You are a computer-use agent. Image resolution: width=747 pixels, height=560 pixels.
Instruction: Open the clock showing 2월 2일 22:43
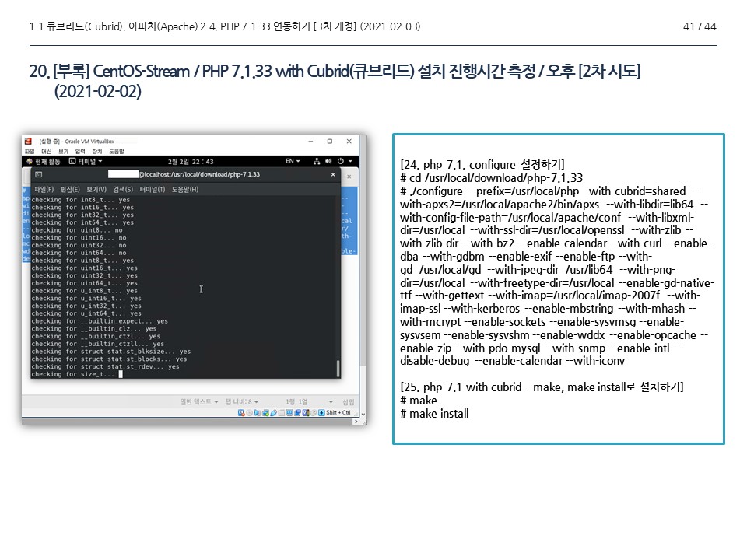pyautogui.click(x=191, y=162)
